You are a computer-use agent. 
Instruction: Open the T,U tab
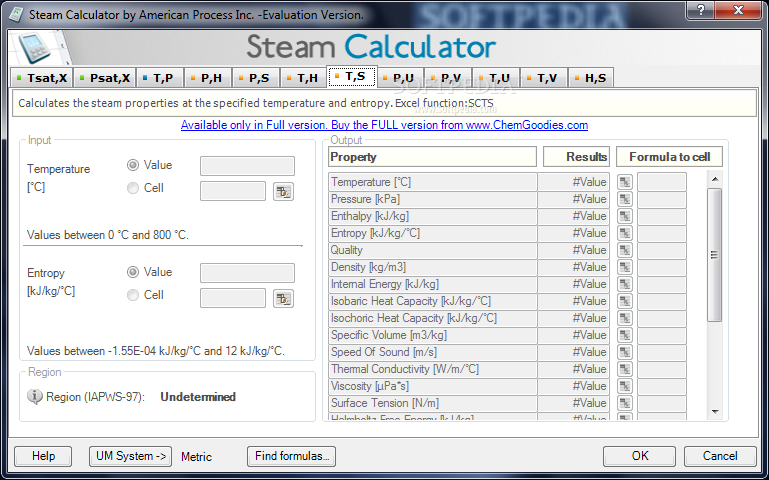point(495,78)
